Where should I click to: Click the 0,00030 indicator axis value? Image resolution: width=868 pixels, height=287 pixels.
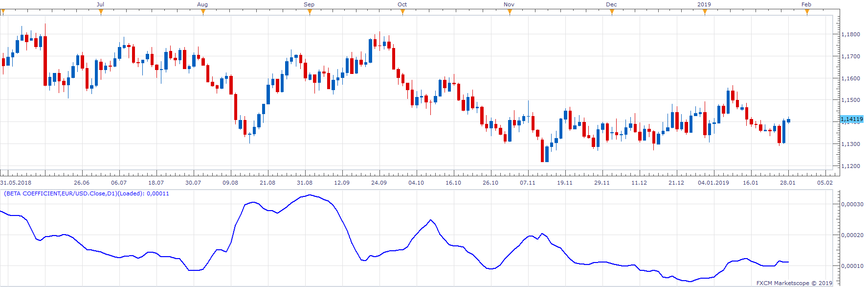coord(852,204)
